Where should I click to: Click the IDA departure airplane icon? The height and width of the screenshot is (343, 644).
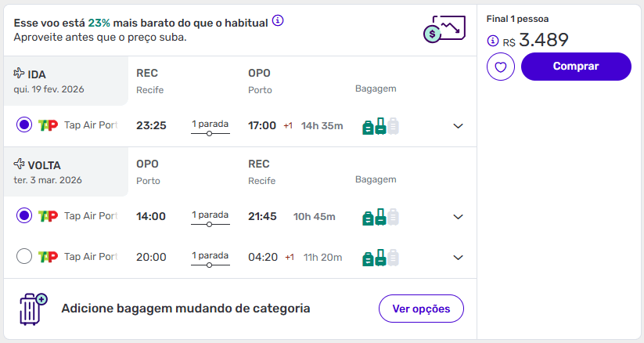point(20,74)
